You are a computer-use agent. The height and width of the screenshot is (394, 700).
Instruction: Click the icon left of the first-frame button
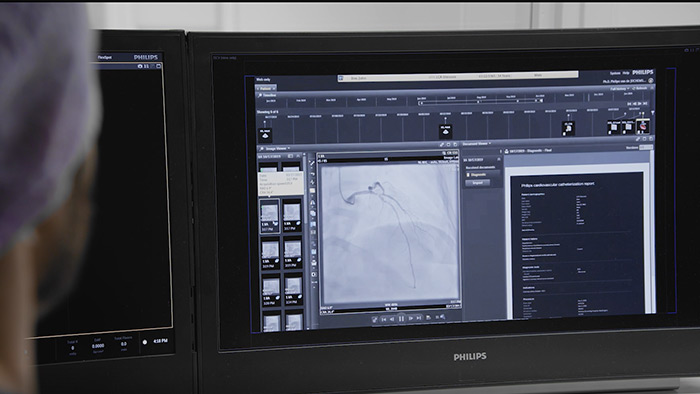click(x=375, y=319)
